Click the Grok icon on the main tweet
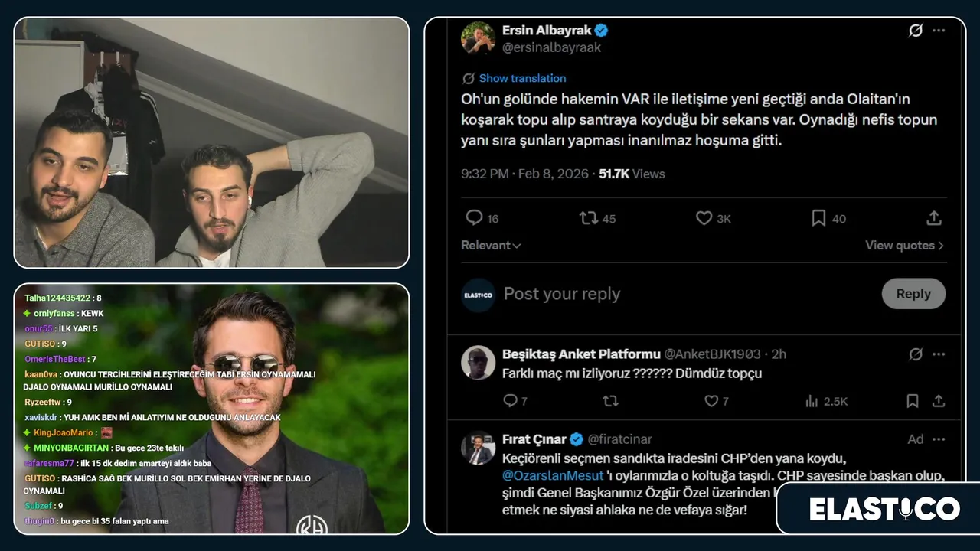Image resolution: width=980 pixels, height=551 pixels. [915, 31]
